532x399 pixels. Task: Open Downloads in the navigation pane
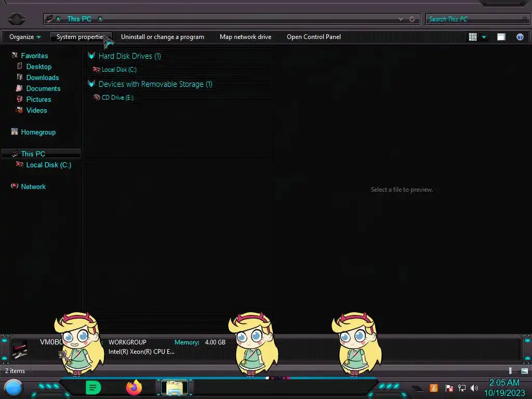(x=43, y=77)
